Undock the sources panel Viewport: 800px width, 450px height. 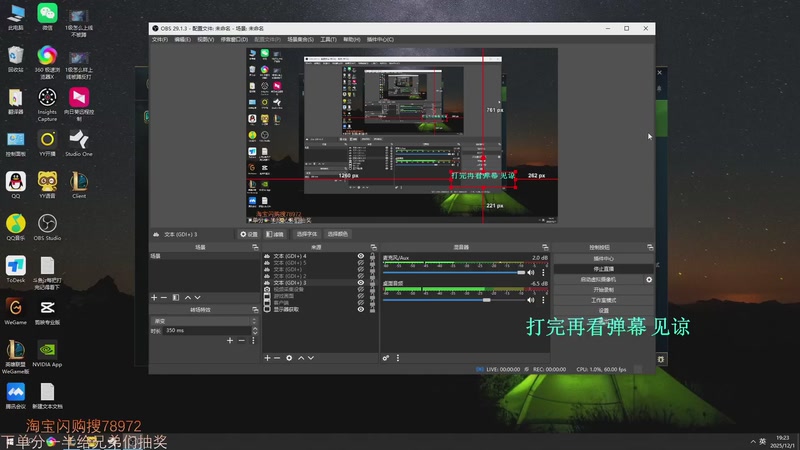point(373,247)
